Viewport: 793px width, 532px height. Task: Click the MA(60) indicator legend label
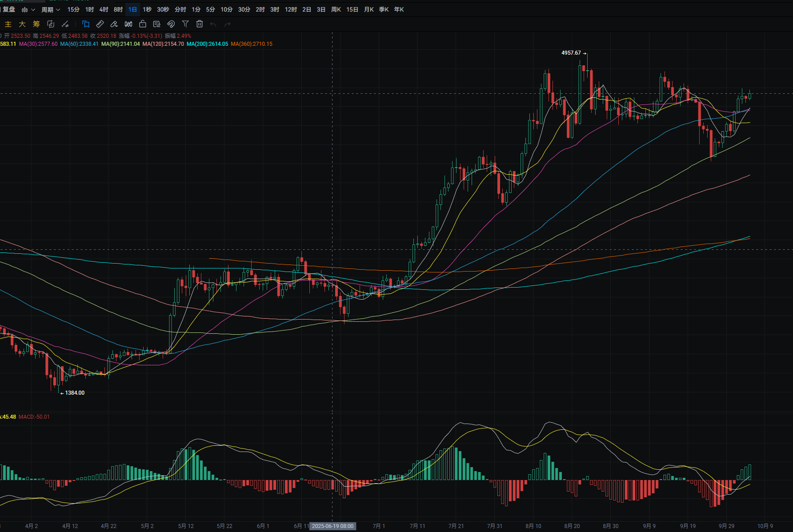[79, 44]
